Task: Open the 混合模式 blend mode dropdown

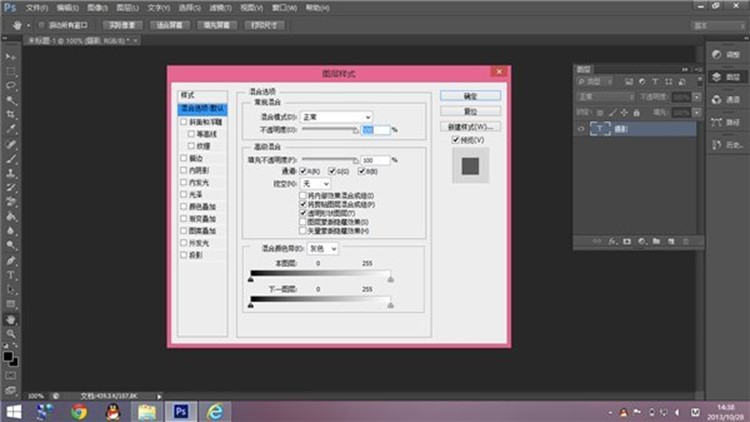Action: 337,117
